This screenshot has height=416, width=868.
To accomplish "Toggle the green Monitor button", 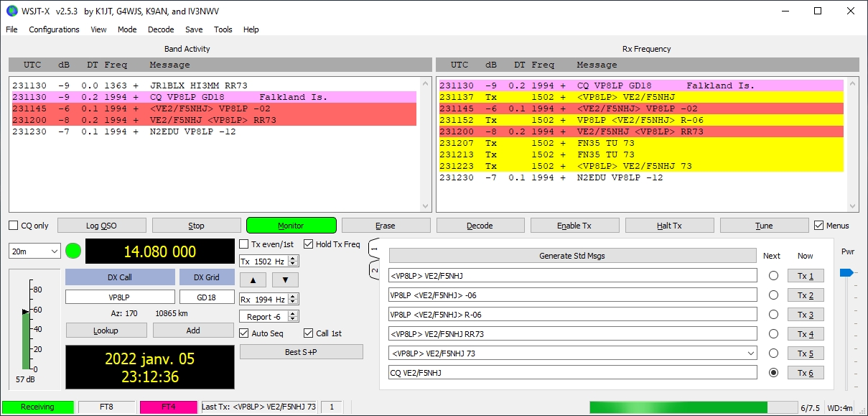I will pos(291,226).
